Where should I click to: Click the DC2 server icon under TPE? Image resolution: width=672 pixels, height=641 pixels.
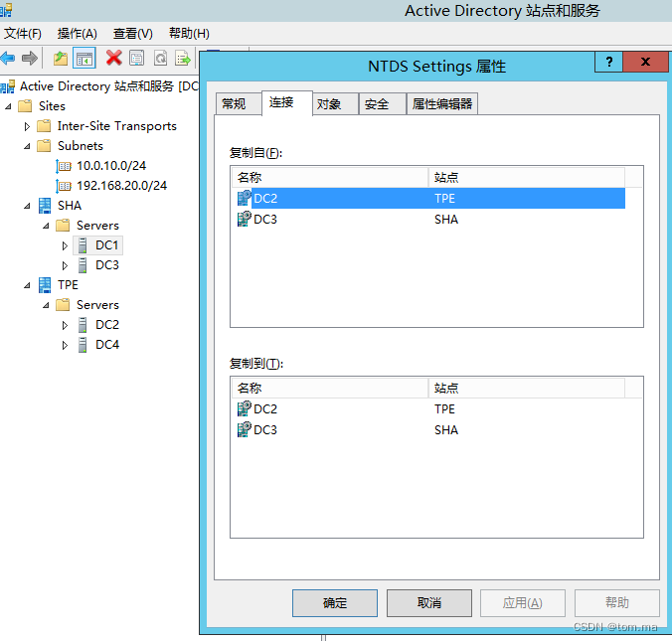[x=84, y=325]
